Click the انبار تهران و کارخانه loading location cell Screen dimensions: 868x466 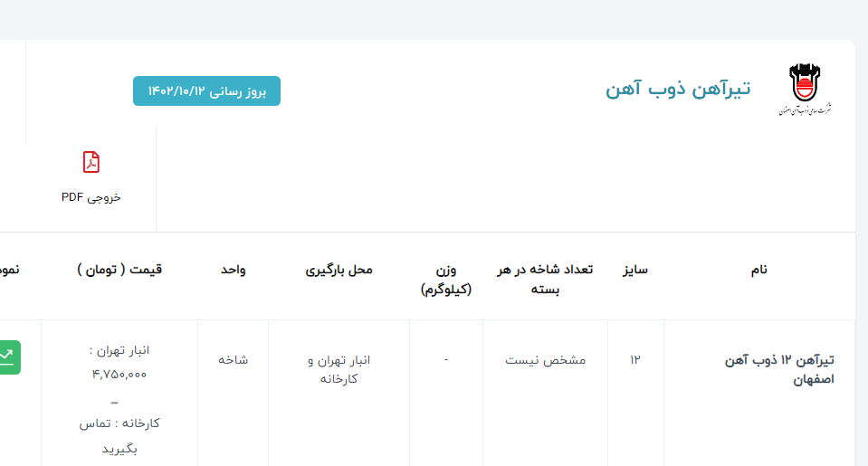click(x=339, y=369)
